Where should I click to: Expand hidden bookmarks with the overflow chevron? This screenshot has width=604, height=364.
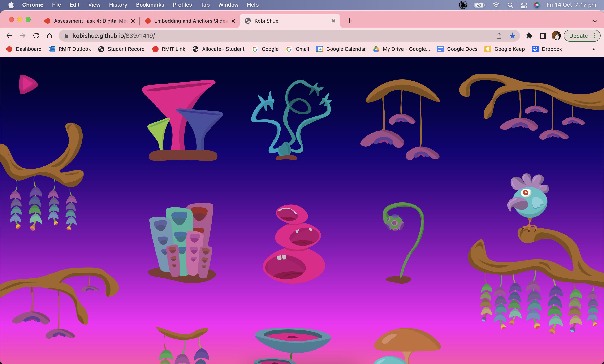point(594,49)
